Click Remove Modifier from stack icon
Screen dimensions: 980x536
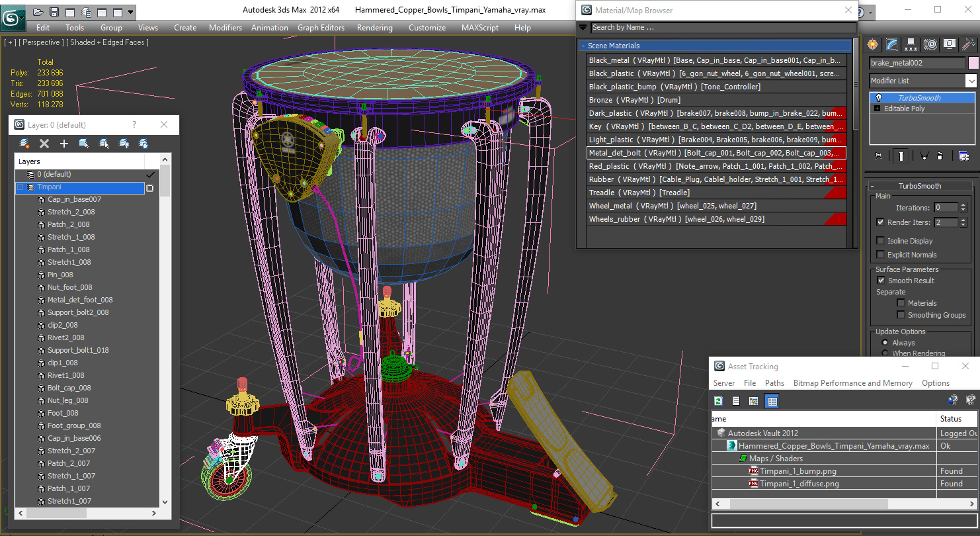point(940,156)
